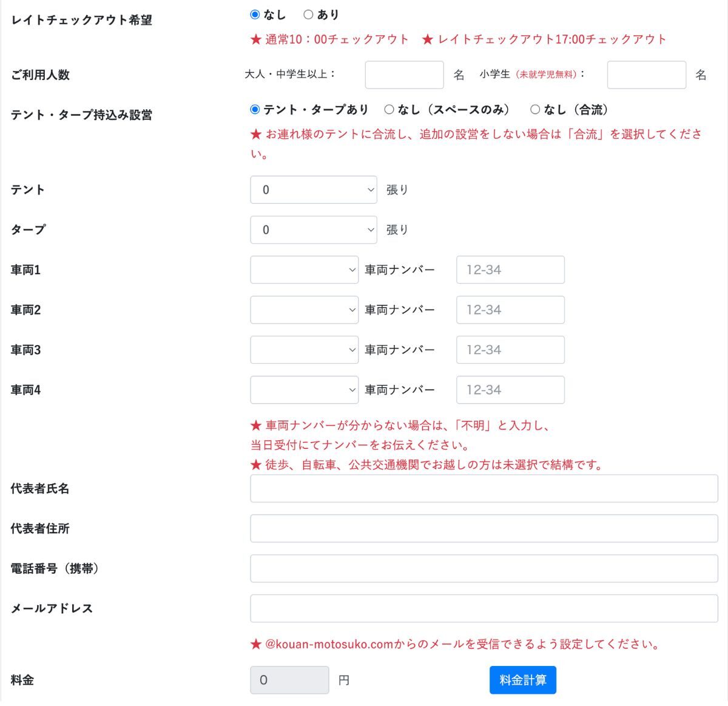Image resolution: width=728 pixels, height=706 pixels.
Task: Click the 電話番号 phone number field
Action: (x=484, y=568)
